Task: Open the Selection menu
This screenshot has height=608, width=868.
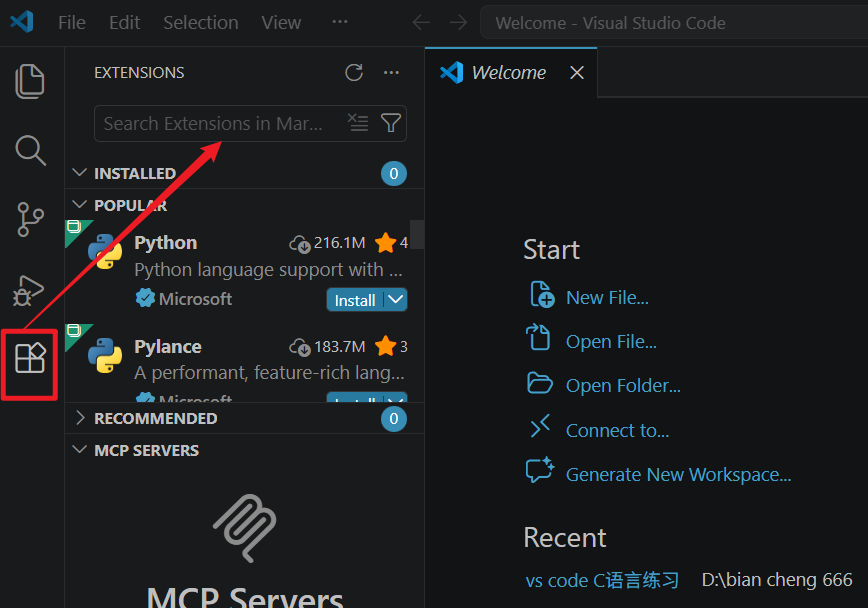Action: [201, 23]
